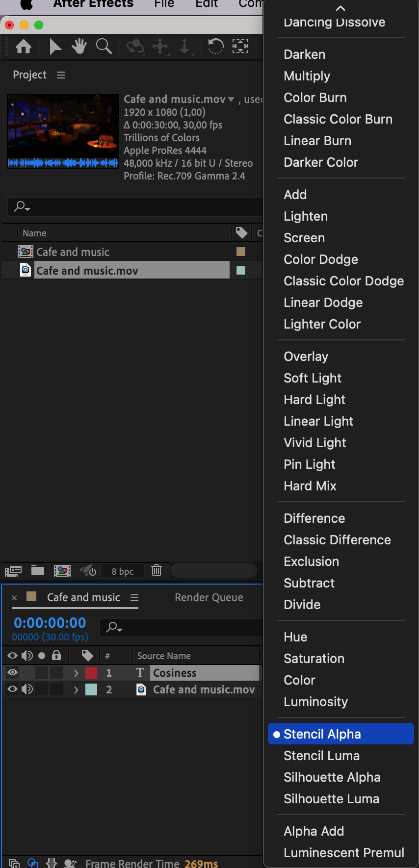
Task: Choose Silhouette Alpha blending mode
Action: (x=332, y=777)
